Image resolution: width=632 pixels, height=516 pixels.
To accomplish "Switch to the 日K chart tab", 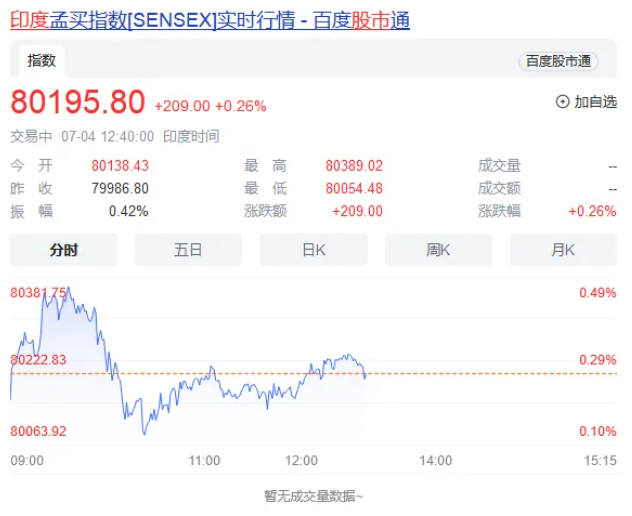I will (x=314, y=250).
